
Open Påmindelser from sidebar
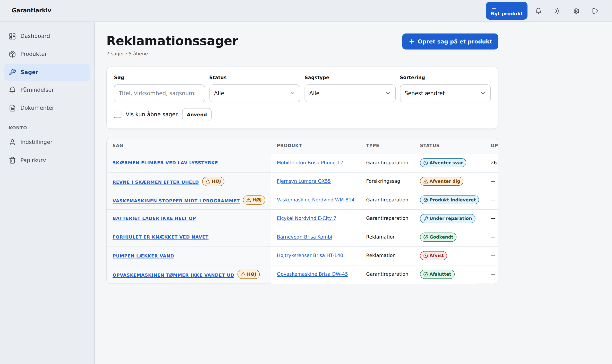(47, 90)
